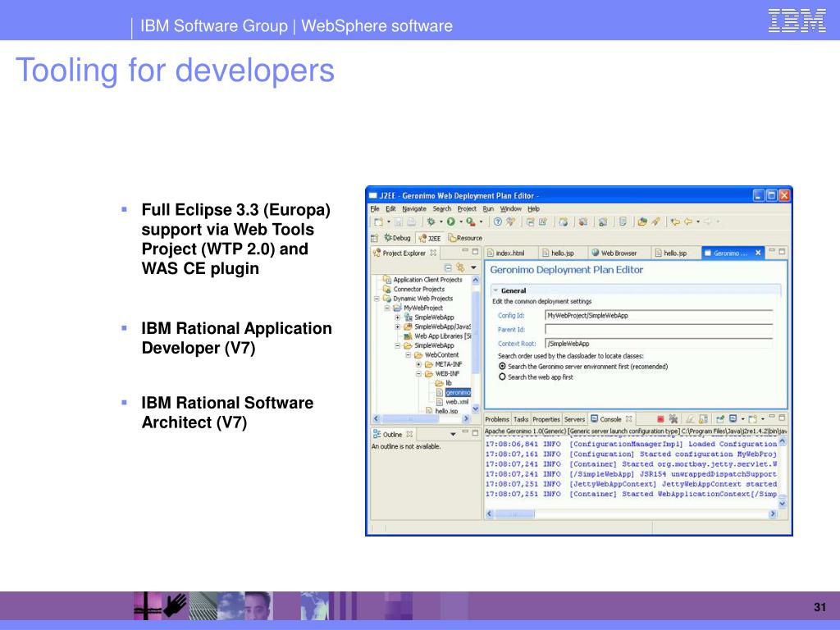The image size is (840, 630).
Task: Open the Run button dropdown arrow
Action: 460,222
